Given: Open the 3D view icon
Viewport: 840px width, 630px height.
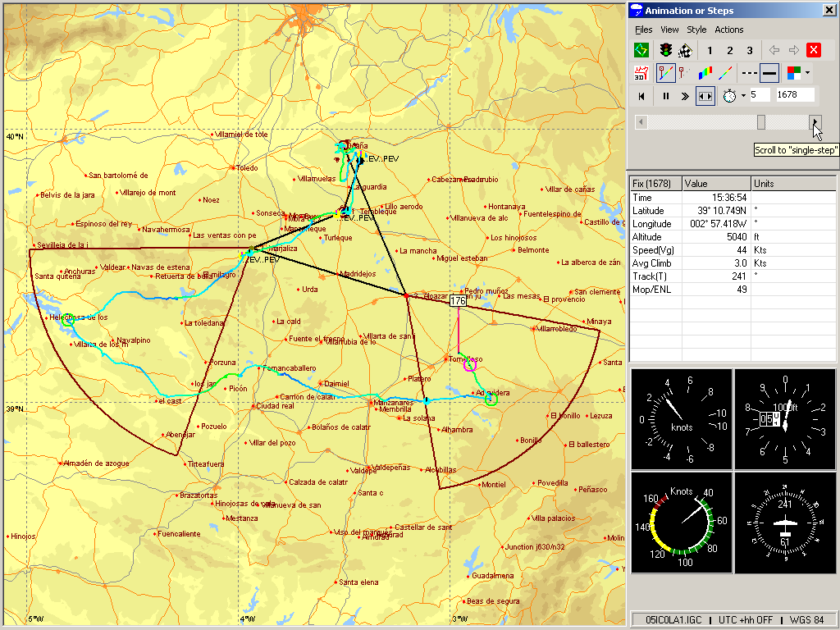Looking at the screenshot, I should (x=641, y=73).
